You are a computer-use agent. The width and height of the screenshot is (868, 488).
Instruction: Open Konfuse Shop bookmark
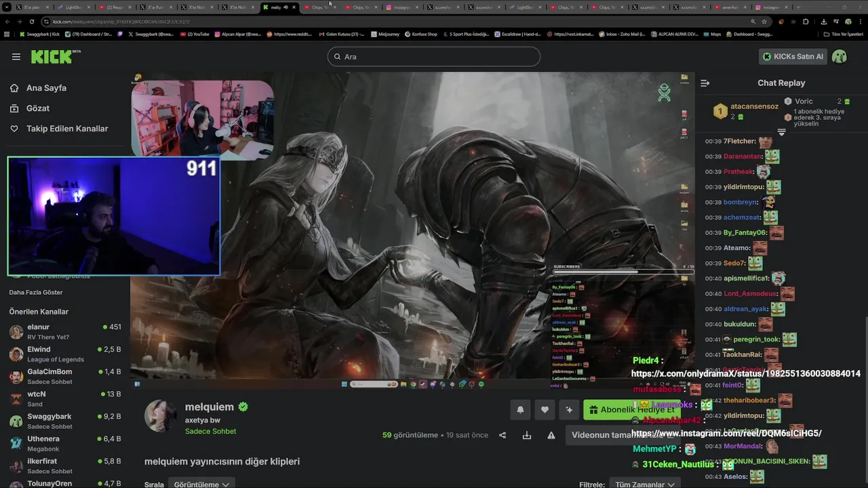pyautogui.click(x=420, y=34)
